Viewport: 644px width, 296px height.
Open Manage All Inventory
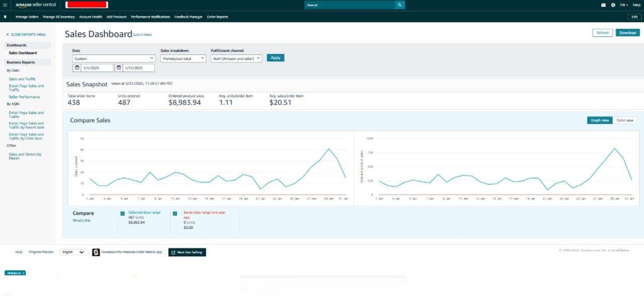pyautogui.click(x=59, y=17)
